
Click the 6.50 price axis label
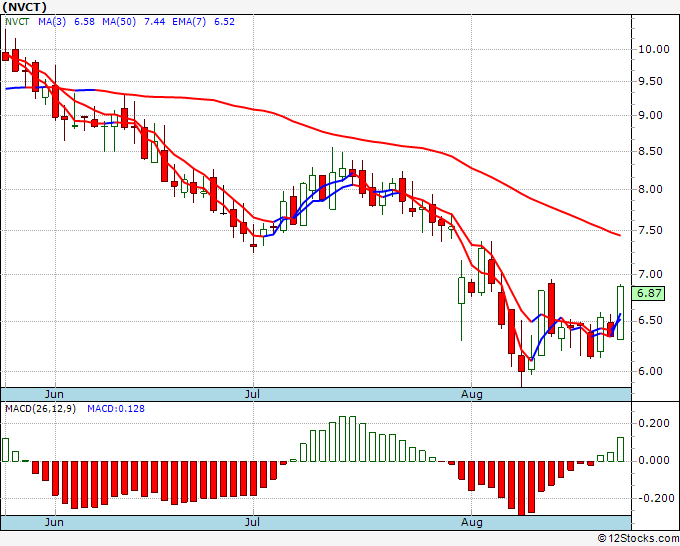(651, 320)
